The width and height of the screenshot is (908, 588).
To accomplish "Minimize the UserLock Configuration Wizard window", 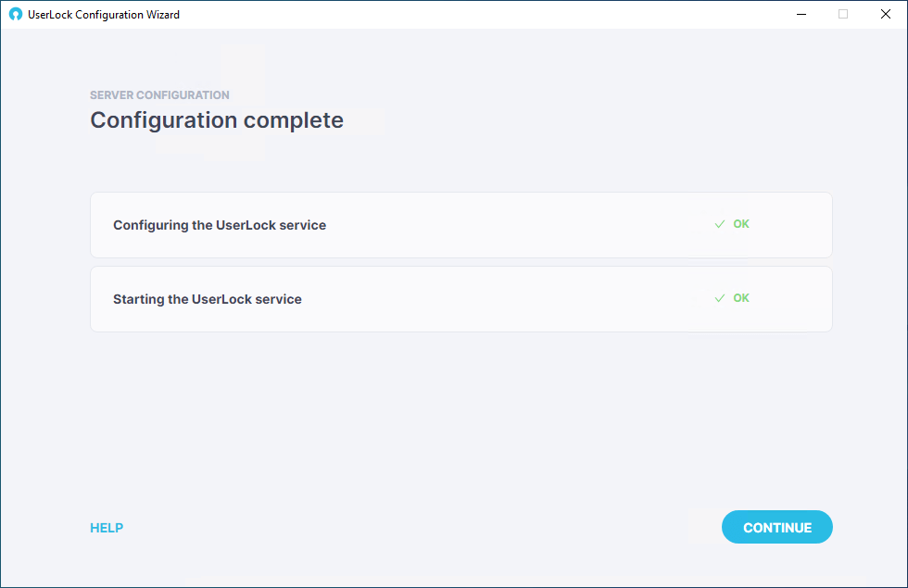I will (x=801, y=15).
